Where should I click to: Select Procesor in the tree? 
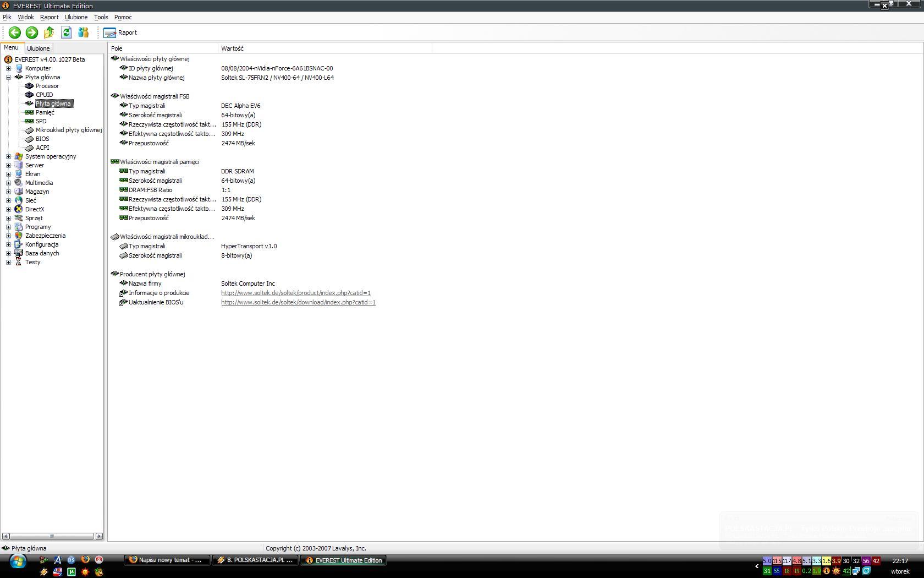pos(47,86)
